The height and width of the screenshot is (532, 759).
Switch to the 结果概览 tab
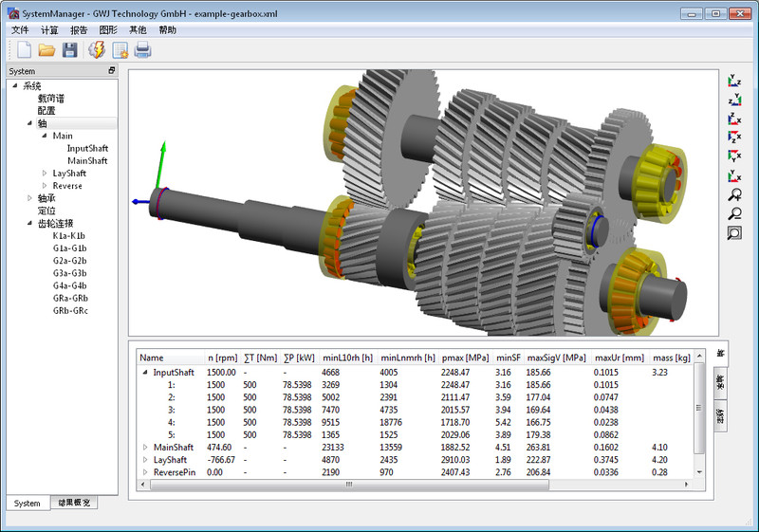(x=74, y=504)
